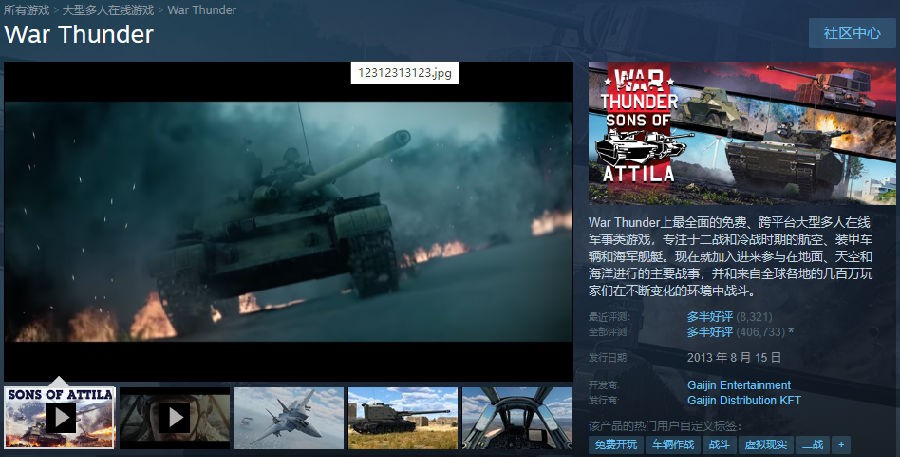
Task: Click the release date 2013 年 8 月 15 日
Action: pos(734,357)
